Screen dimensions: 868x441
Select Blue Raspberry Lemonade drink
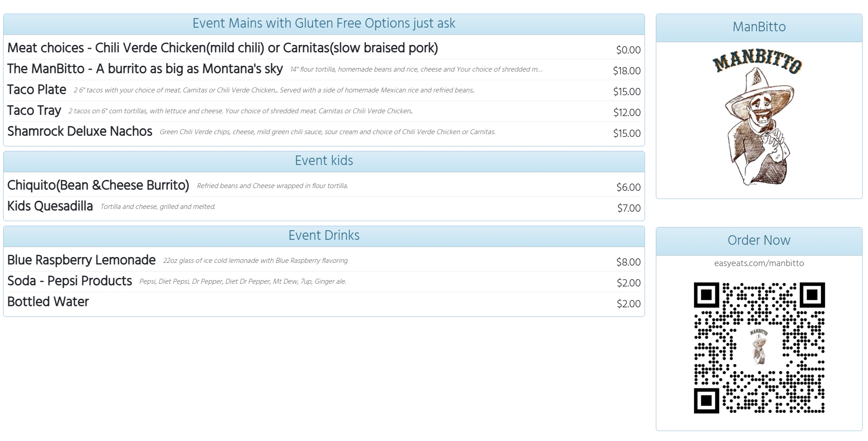click(82, 260)
